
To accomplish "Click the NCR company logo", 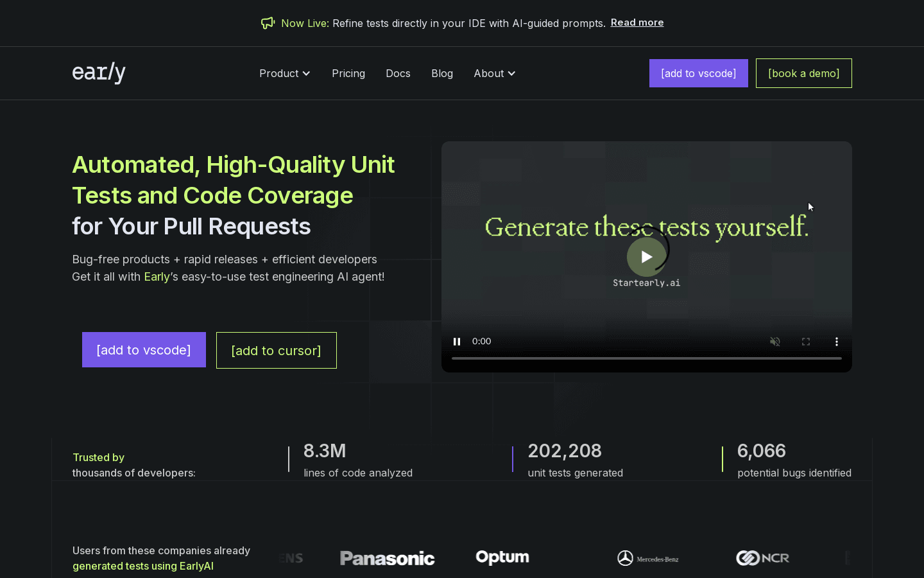I will [x=762, y=558].
